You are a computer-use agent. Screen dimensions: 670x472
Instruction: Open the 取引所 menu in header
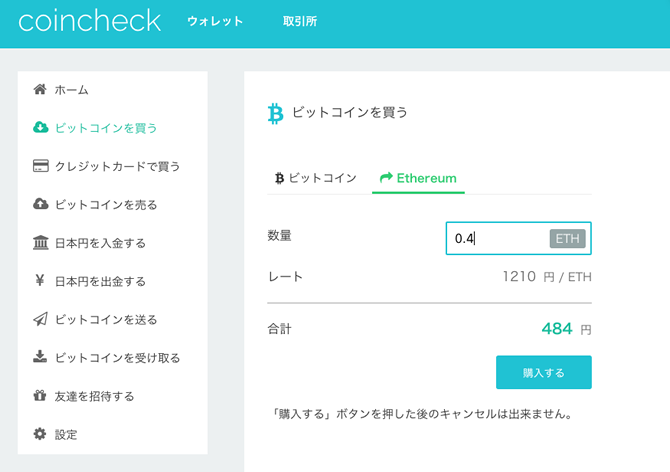click(300, 21)
